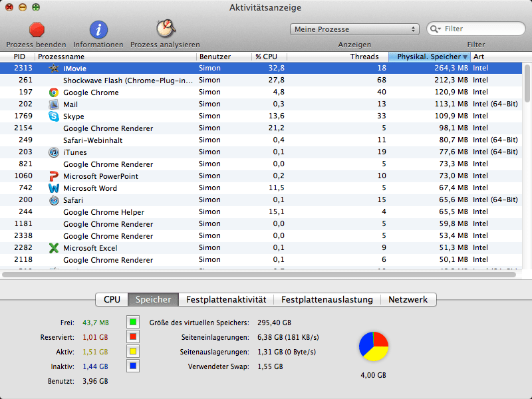Select Google Chrome Renderer with PID 1181
Image resolution: width=532 pixels, height=399 pixels.
(x=261, y=223)
